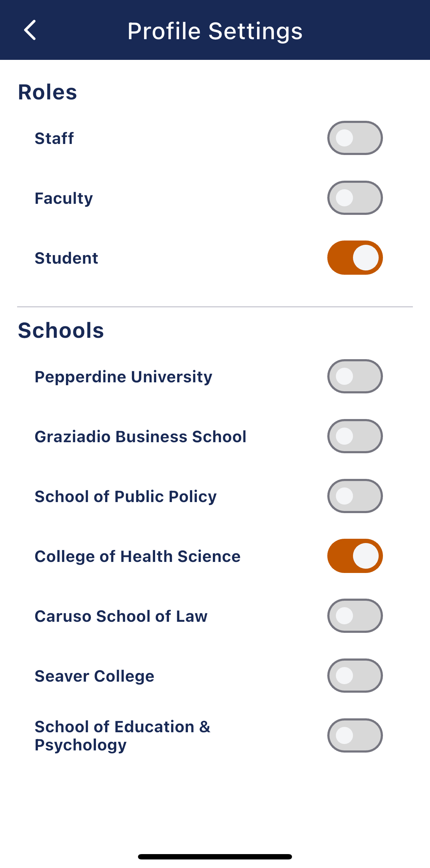Turn on the Faculty role switch
Screen dimensions: 430x868
coord(355,198)
